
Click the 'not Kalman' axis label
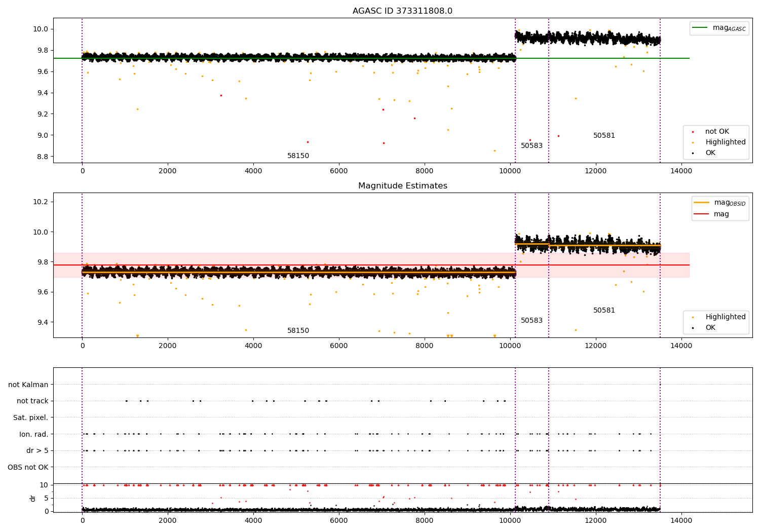pyautogui.click(x=28, y=385)
